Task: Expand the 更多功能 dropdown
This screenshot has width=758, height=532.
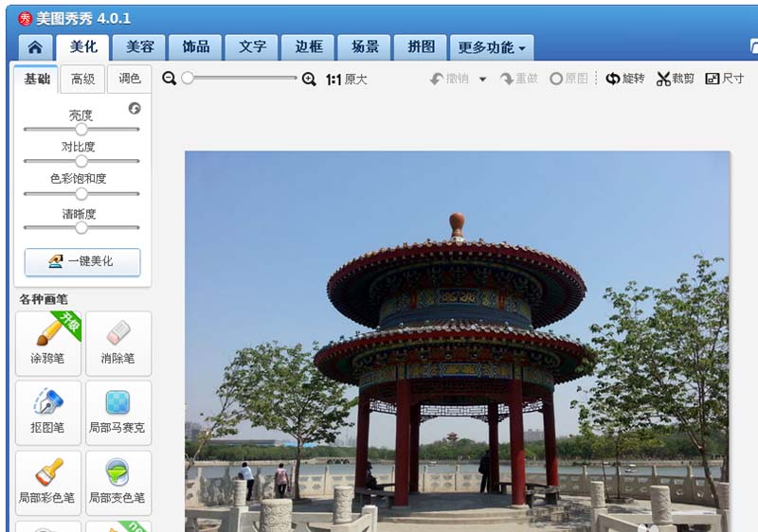Action: 492,47
